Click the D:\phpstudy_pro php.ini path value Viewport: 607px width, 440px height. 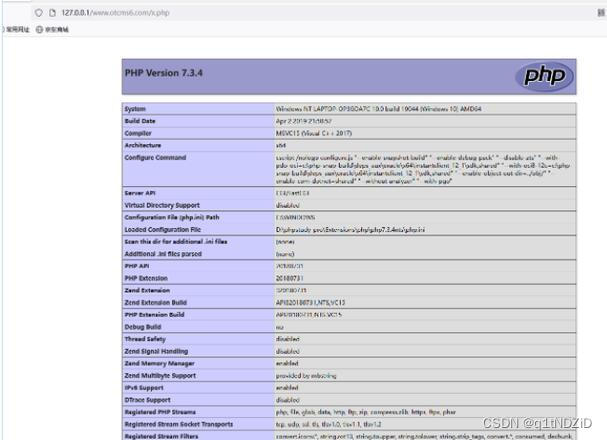tap(350, 229)
